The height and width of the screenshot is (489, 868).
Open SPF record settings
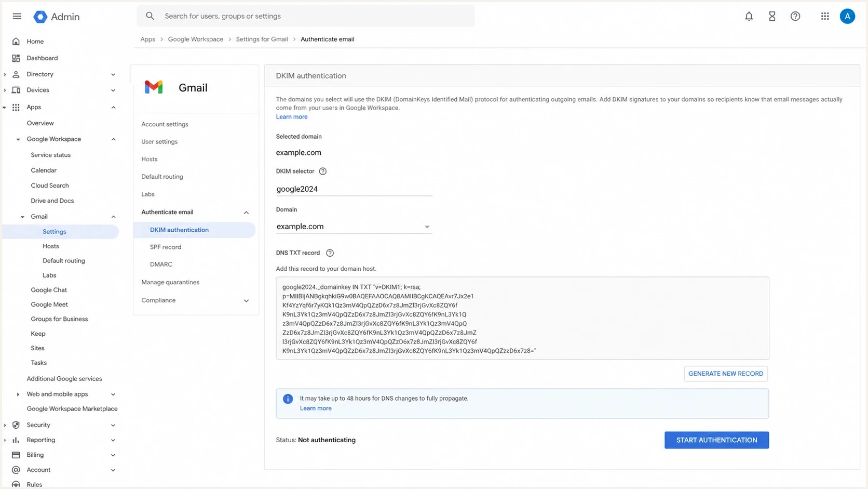[x=166, y=247]
